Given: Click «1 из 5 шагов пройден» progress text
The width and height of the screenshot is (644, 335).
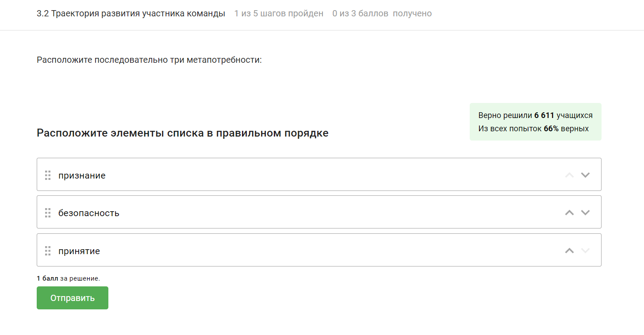Looking at the screenshot, I should tap(279, 13).
